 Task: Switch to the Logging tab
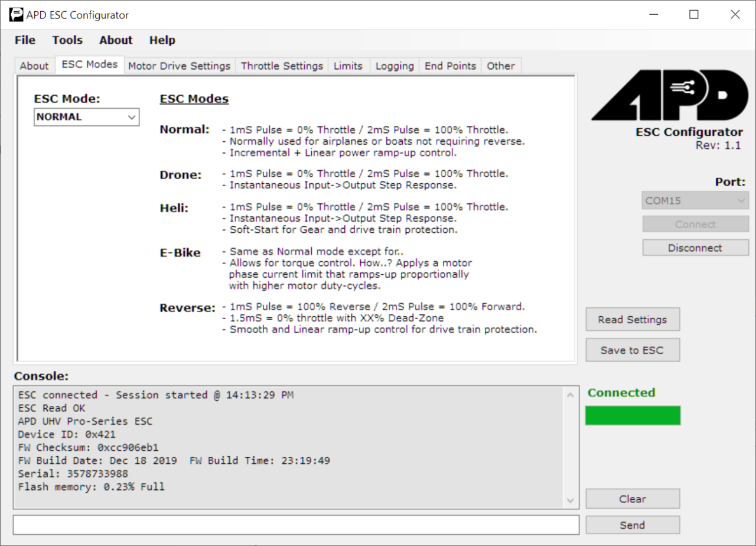[x=394, y=66]
